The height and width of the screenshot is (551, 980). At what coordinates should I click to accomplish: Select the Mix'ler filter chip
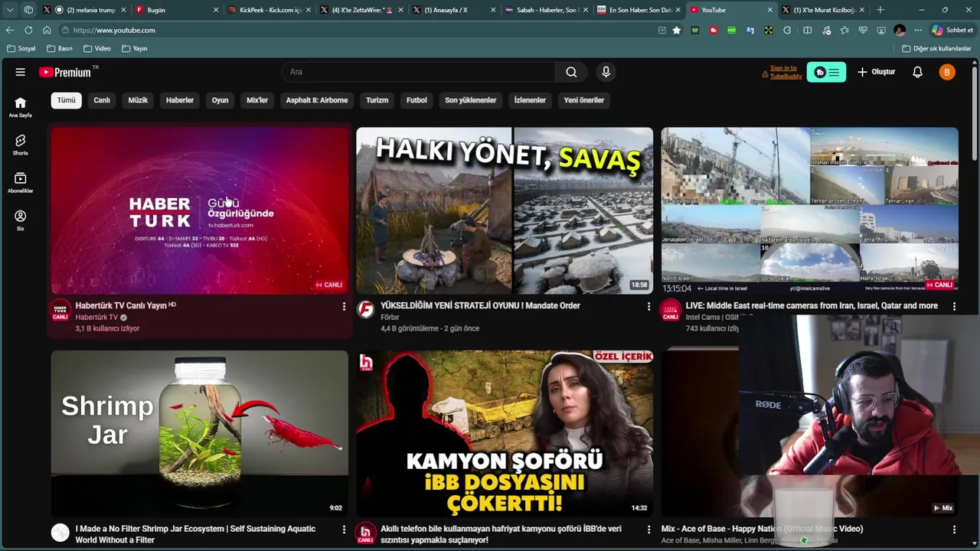point(257,100)
